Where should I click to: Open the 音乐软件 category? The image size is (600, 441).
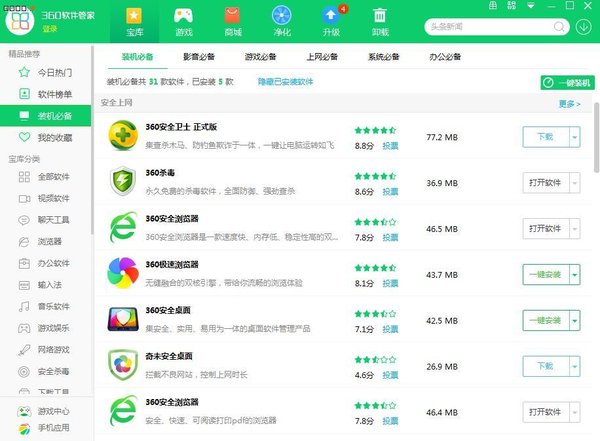[46, 306]
